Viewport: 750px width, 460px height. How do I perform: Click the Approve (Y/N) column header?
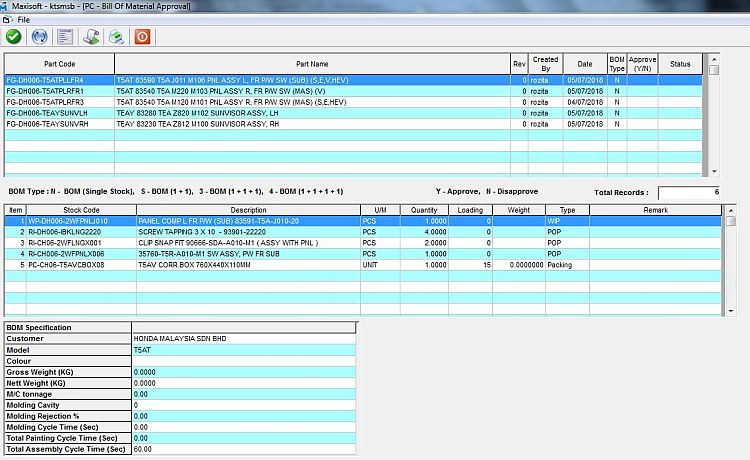tap(642, 64)
